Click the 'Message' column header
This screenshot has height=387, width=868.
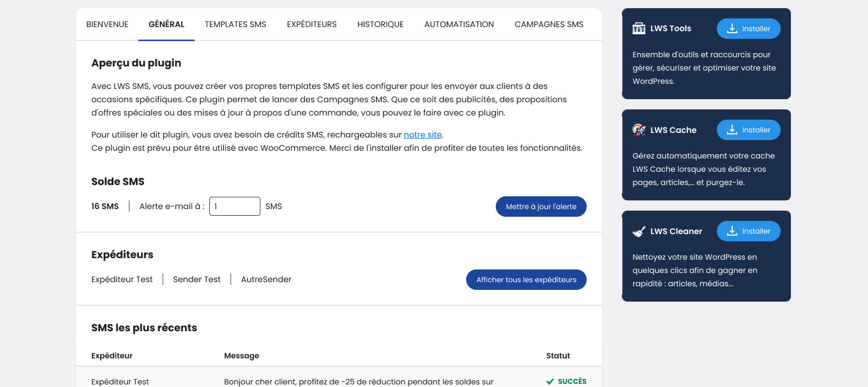[x=242, y=356]
